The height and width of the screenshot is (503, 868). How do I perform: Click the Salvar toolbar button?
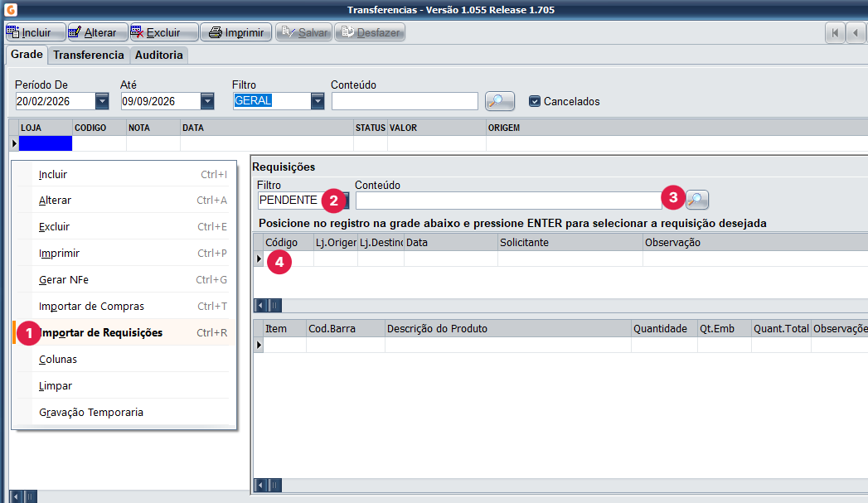pos(304,32)
